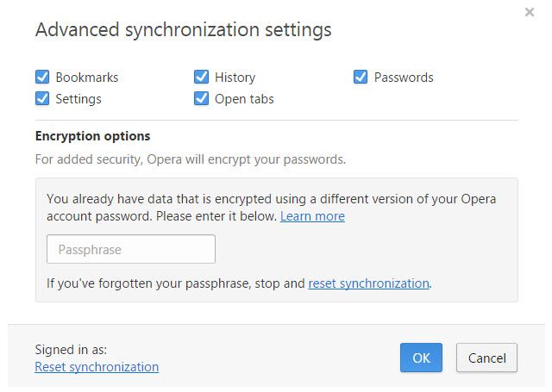Screen dimensions: 552x392
Task: Click the History label text
Action: tap(235, 78)
